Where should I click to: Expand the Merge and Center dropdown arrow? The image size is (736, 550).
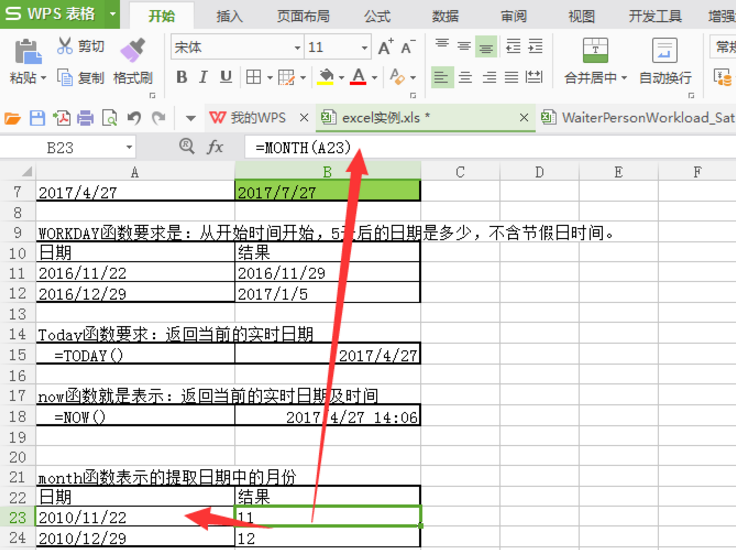click(624, 77)
